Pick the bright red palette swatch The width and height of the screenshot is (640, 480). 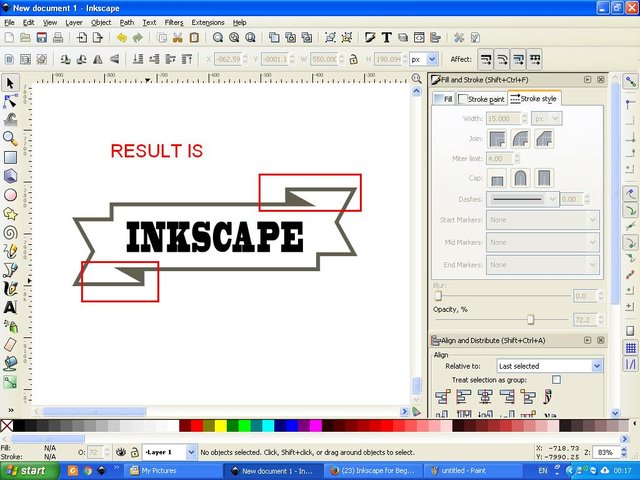pyautogui.click(x=197, y=426)
